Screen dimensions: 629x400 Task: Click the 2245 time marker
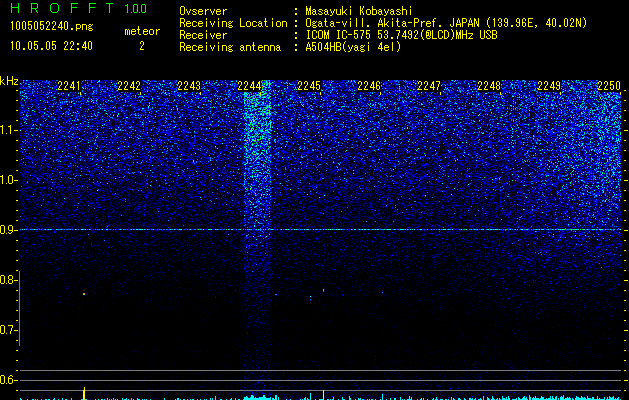click(309, 86)
